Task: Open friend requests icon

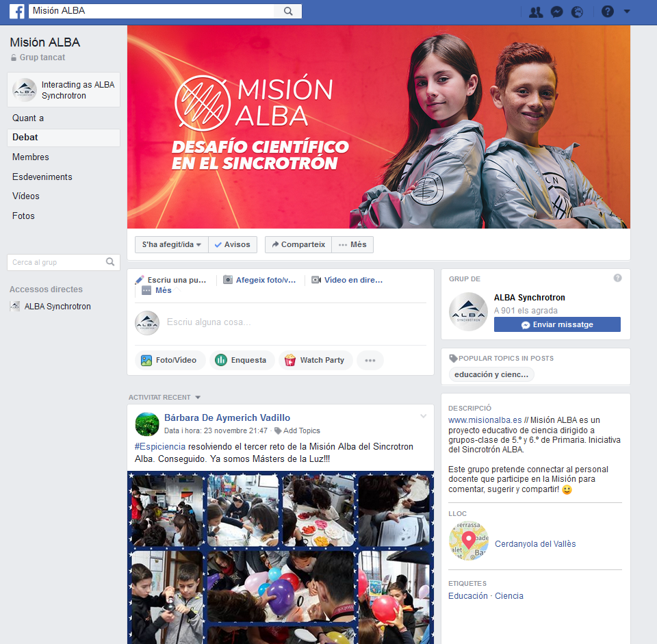Action: point(535,12)
